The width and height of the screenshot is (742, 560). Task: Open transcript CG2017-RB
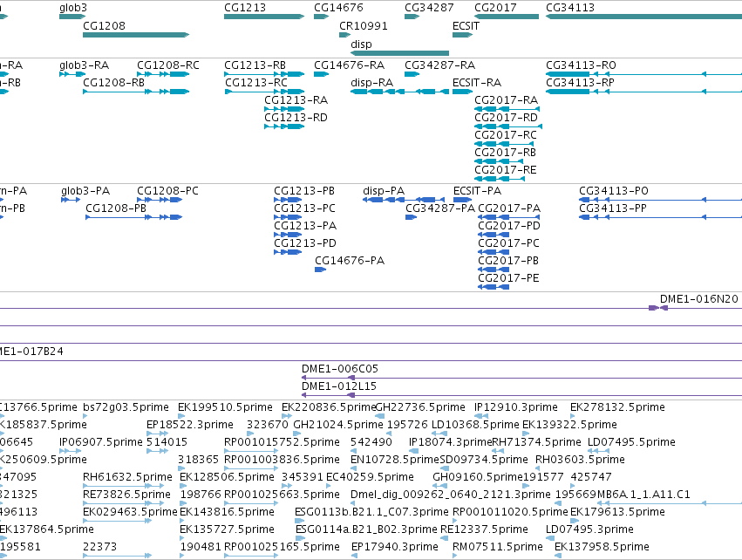[505, 153]
